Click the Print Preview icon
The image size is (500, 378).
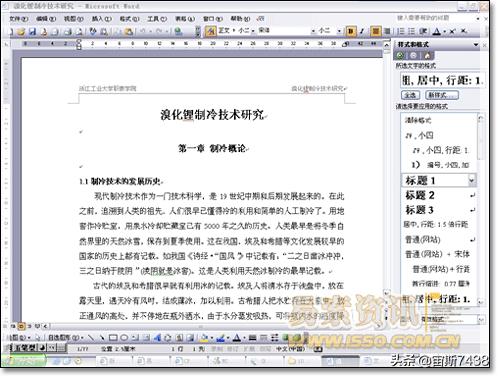pyautogui.click(x=79, y=32)
